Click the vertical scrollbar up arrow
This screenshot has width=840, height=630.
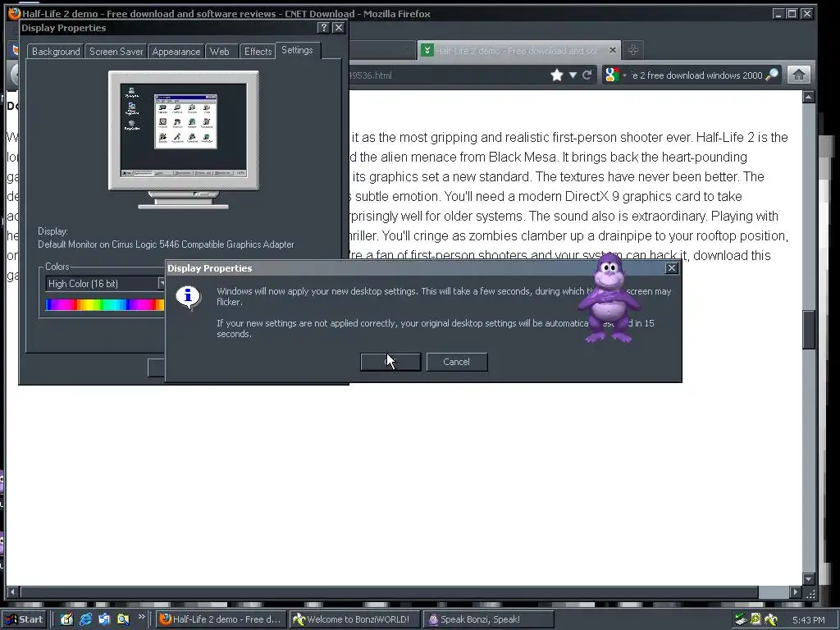click(809, 97)
